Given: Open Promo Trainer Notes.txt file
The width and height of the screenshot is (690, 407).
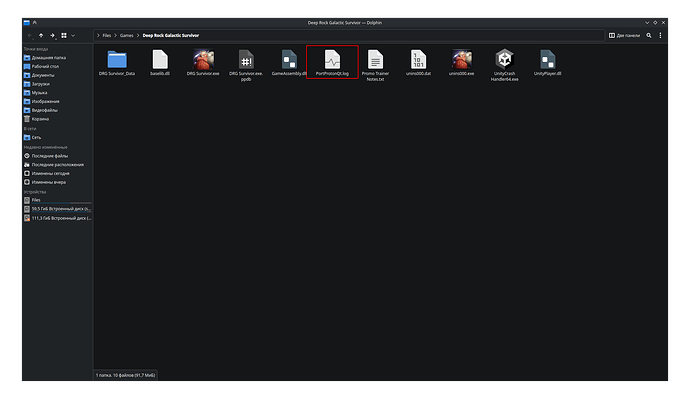Looking at the screenshot, I should click(374, 60).
